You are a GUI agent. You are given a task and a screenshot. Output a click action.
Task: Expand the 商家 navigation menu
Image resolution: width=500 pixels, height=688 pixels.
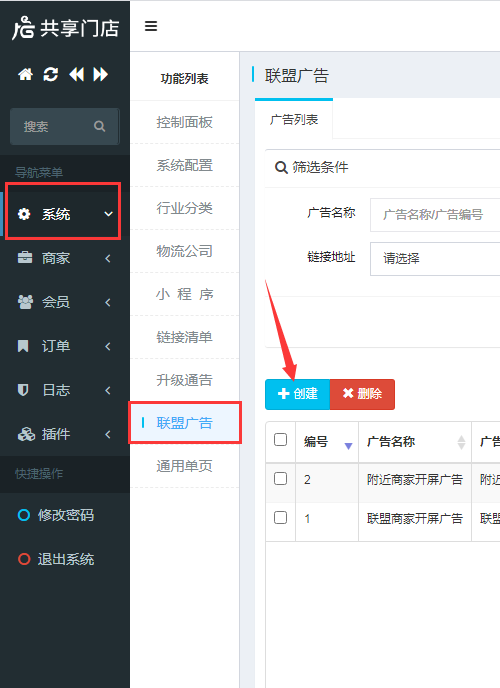pyautogui.click(x=64, y=258)
